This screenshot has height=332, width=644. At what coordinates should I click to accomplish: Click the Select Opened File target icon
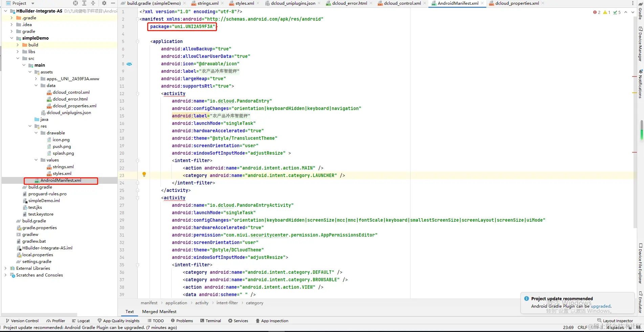75,3
